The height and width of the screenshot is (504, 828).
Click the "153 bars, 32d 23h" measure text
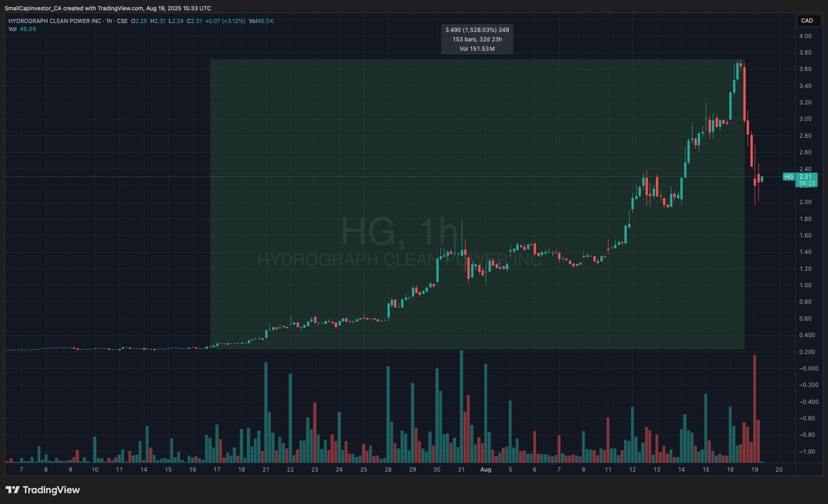point(477,39)
